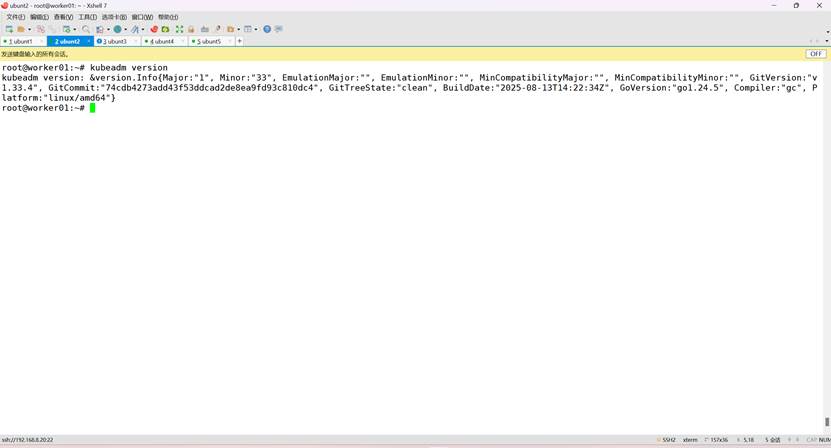Image resolution: width=831 pixels, height=448 pixels.
Task: Open the 帮助(H) menu
Action: (168, 17)
